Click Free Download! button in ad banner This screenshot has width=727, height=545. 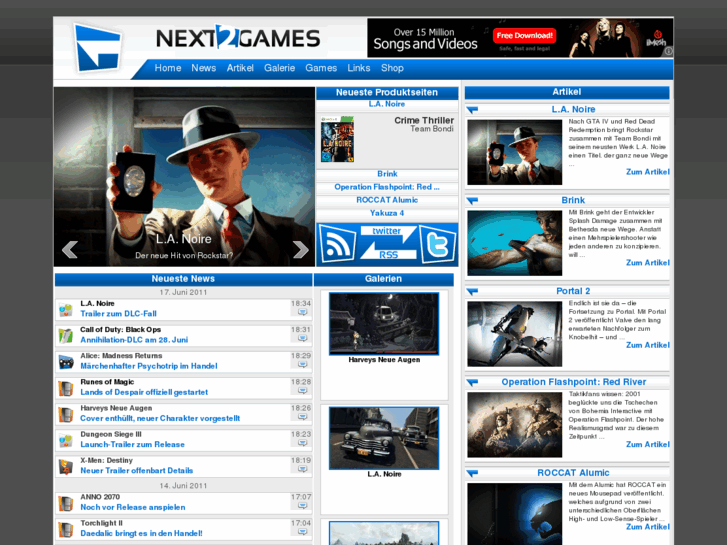point(524,35)
